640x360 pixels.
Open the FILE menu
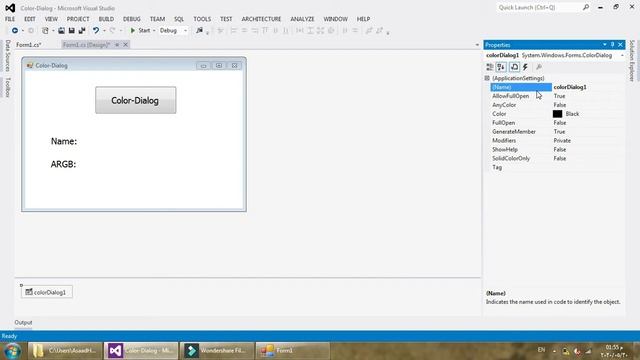coord(10,19)
